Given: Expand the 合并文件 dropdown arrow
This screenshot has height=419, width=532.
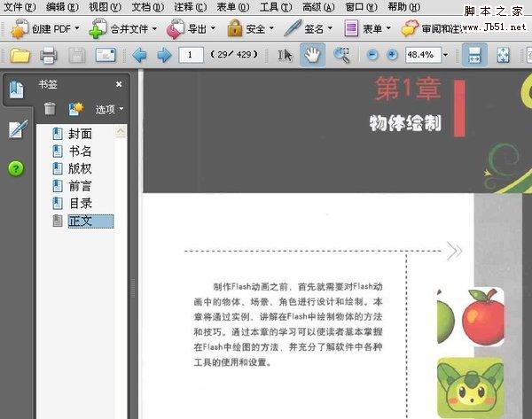Looking at the screenshot, I should pos(154,29).
